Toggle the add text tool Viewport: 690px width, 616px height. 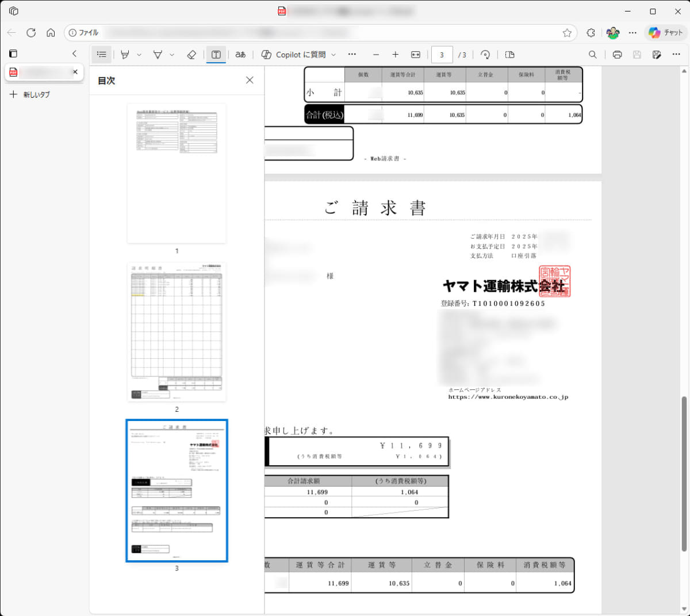(216, 55)
